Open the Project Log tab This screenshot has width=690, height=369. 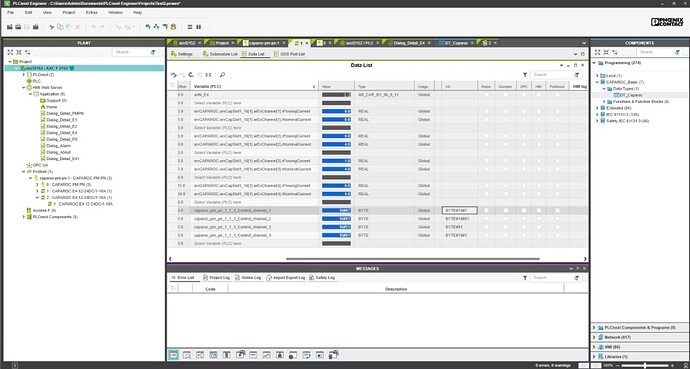217,278
